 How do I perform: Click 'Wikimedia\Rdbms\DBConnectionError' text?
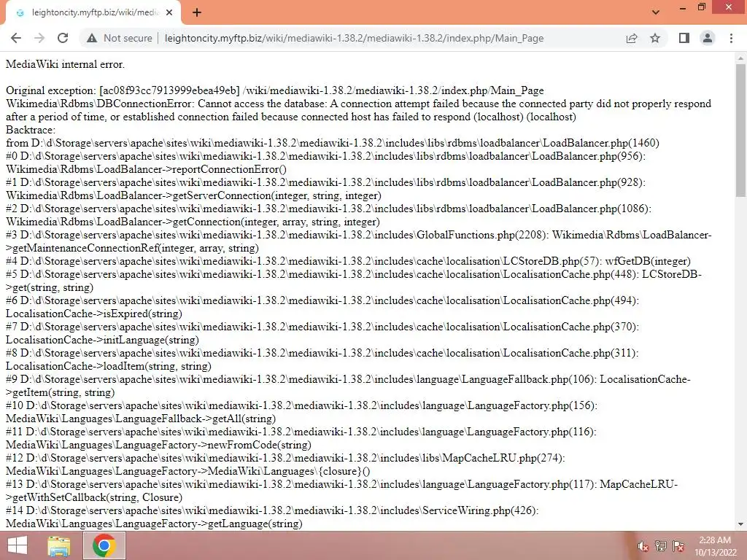[100, 104]
